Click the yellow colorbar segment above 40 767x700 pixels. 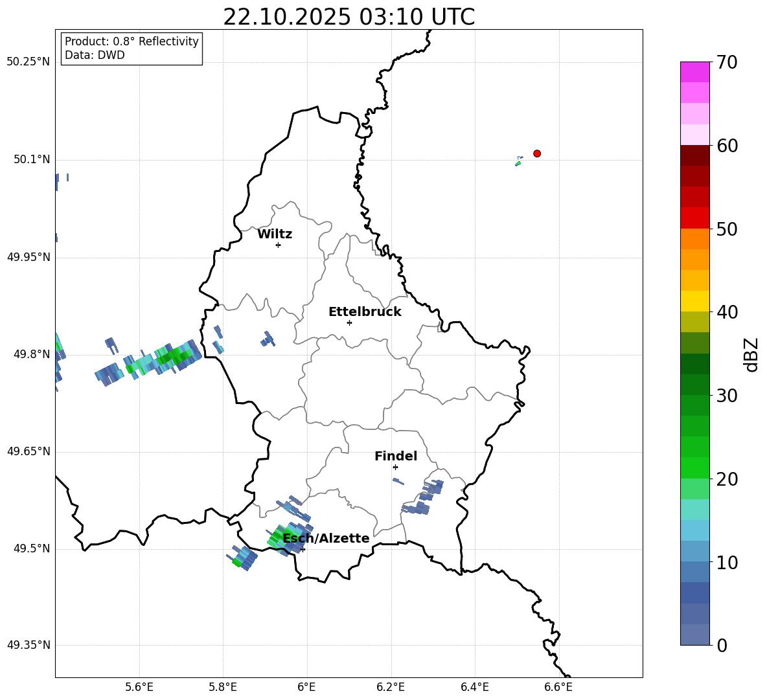coord(694,301)
